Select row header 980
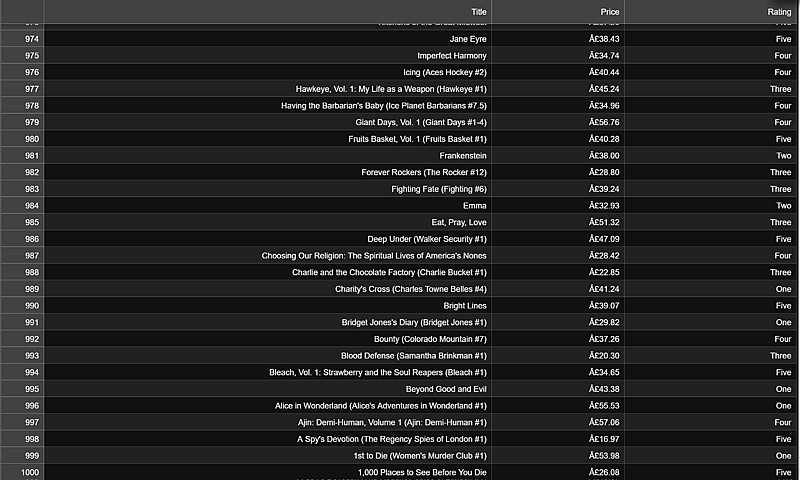This screenshot has height=480, width=800. (x=22, y=139)
